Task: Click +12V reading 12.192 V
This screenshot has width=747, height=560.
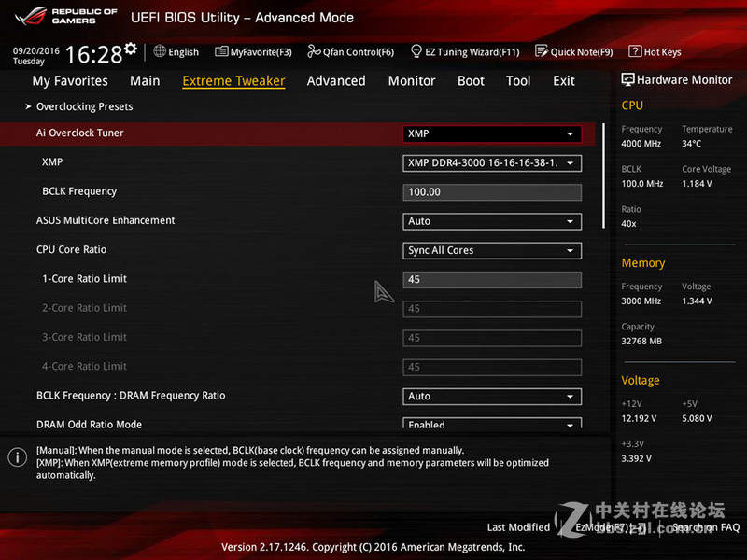Action: click(x=639, y=418)
